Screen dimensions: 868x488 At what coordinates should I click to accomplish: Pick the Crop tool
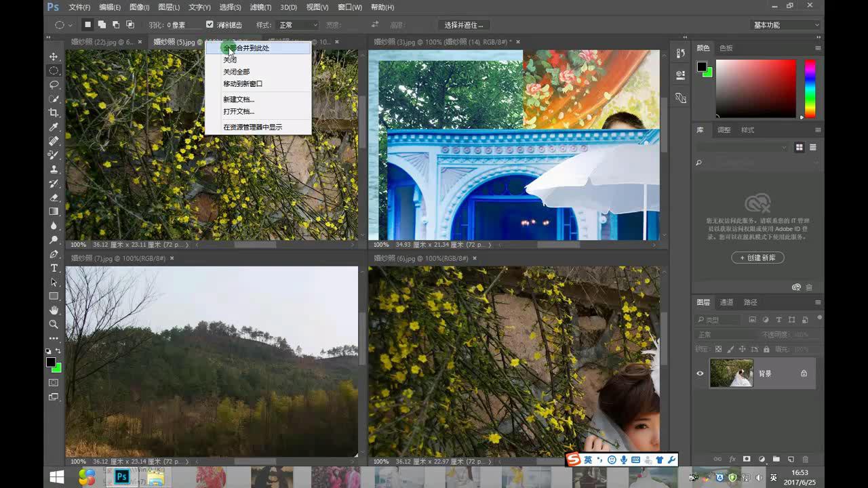[54, 113]
